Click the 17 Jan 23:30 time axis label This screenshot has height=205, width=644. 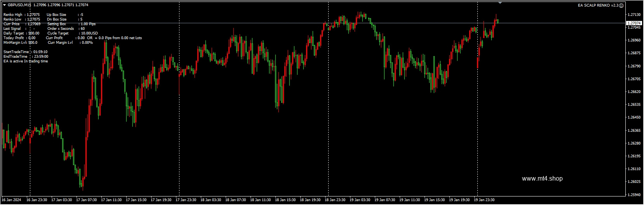click(x=186, y=200)
